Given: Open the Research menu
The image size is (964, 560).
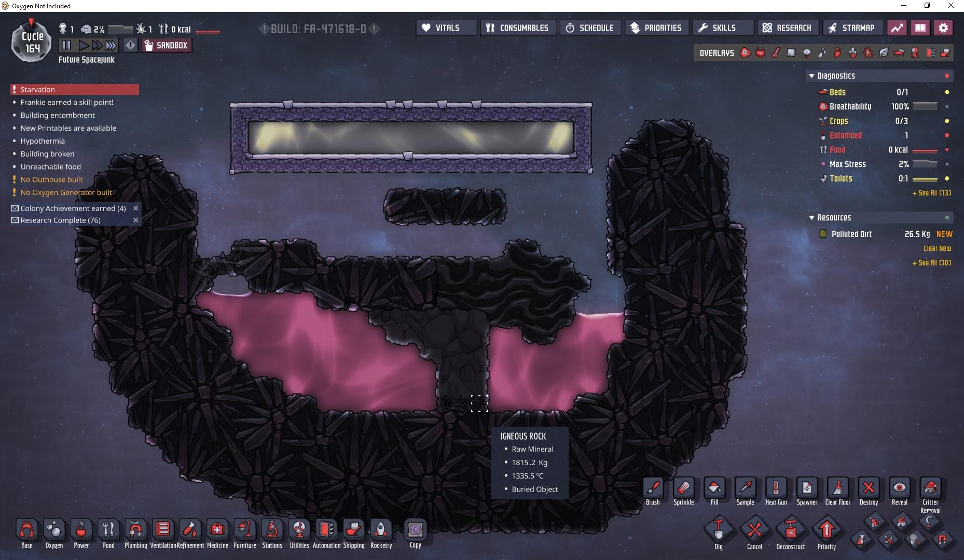Looking at the screenshot, I should pos(788,28).
